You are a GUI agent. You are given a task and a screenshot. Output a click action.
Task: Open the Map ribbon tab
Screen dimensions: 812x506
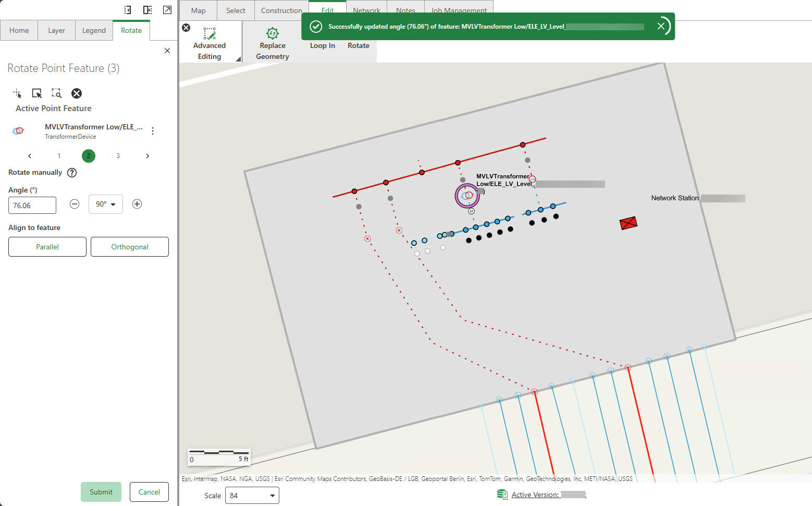click(199, 10)
